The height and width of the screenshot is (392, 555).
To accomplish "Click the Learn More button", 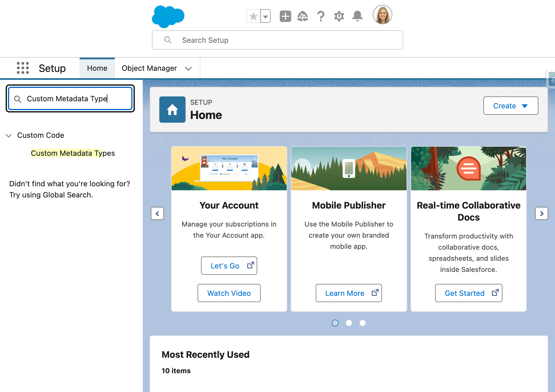I will point(349,293).
